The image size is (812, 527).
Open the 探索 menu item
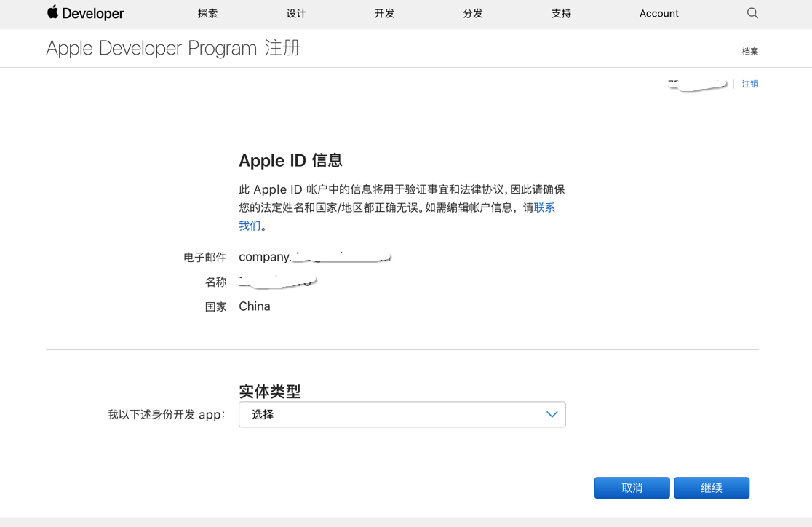coord(207,14)
